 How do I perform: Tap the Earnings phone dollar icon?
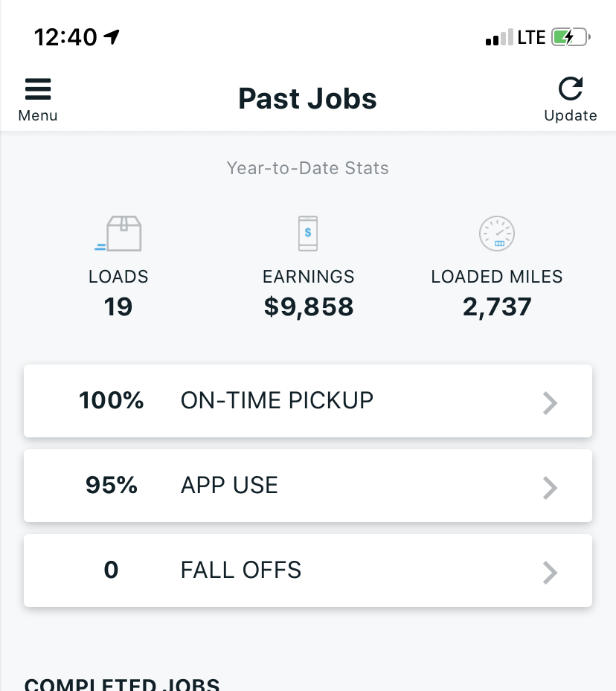[308, 234]
